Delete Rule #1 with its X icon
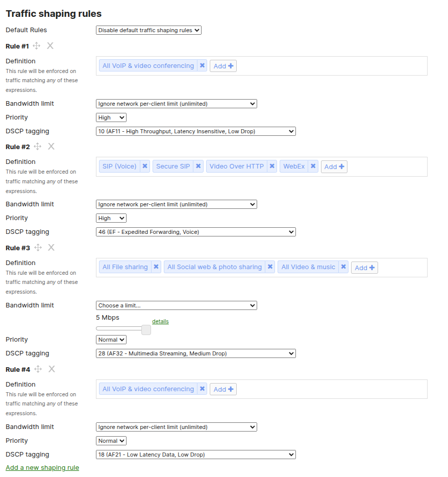 [x=50, y=46]
